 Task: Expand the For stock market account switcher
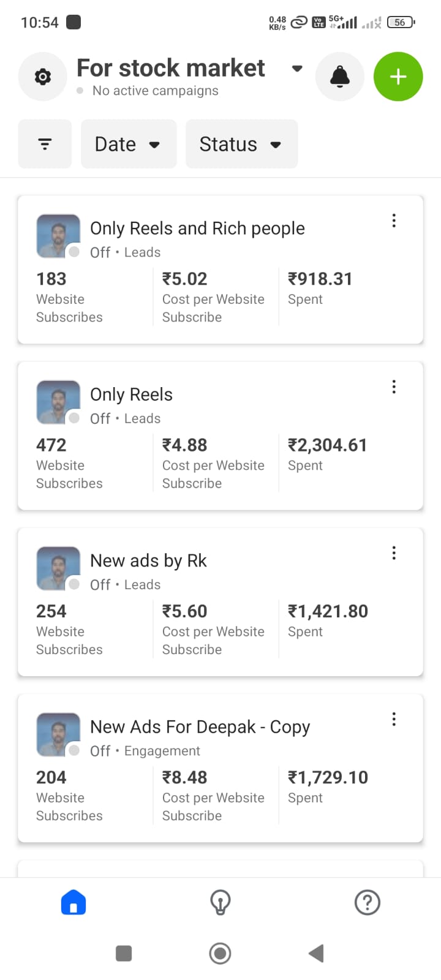click(x=297, y=69)
